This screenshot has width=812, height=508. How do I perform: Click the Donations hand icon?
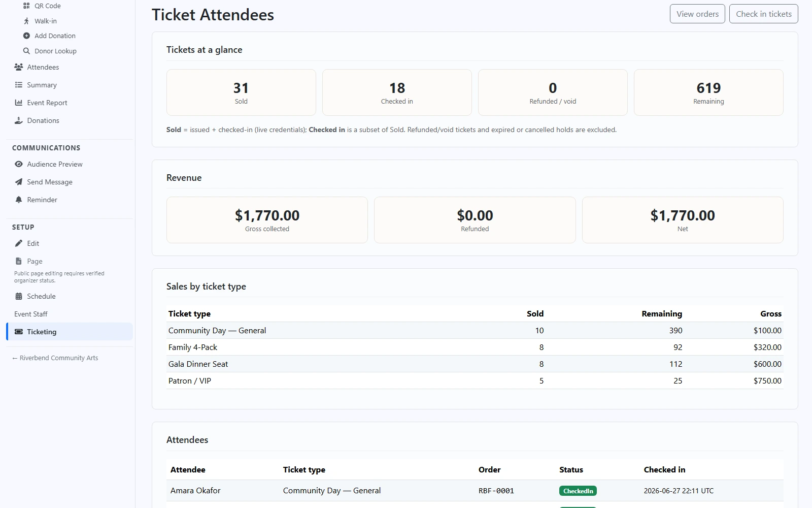coord(19,120)
